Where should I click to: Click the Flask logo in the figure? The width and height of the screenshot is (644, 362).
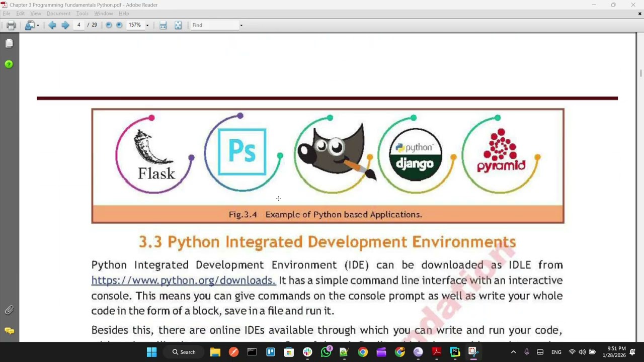coord(155,154)
